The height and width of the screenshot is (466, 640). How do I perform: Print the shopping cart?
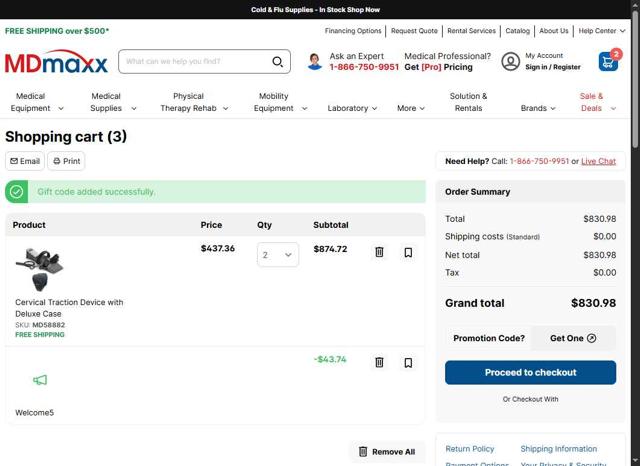coord(67,161)
